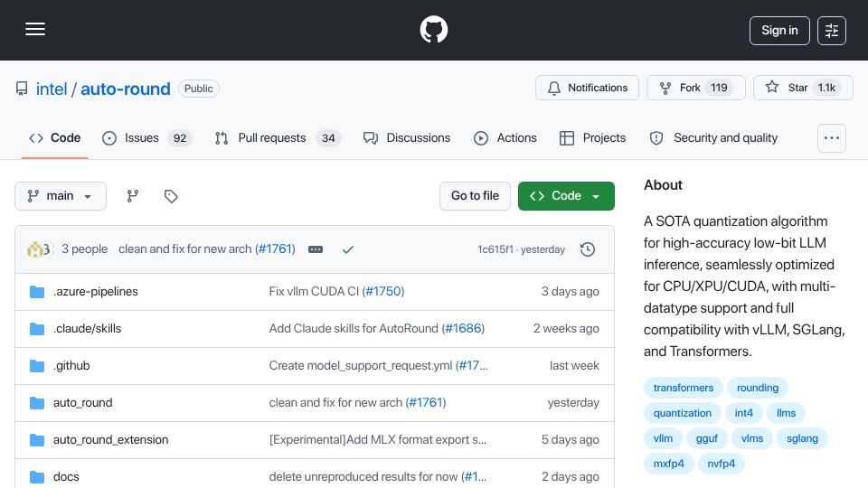The image size is (868, 488).
Task: Select the mxfp4 topic tag
Action: pos(669,465)
